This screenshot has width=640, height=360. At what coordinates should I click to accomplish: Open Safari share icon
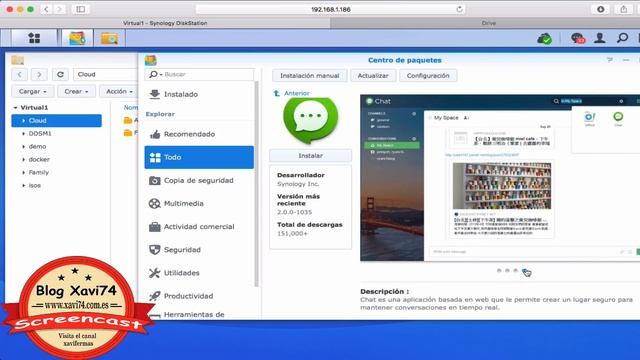(x=624, y=9)
